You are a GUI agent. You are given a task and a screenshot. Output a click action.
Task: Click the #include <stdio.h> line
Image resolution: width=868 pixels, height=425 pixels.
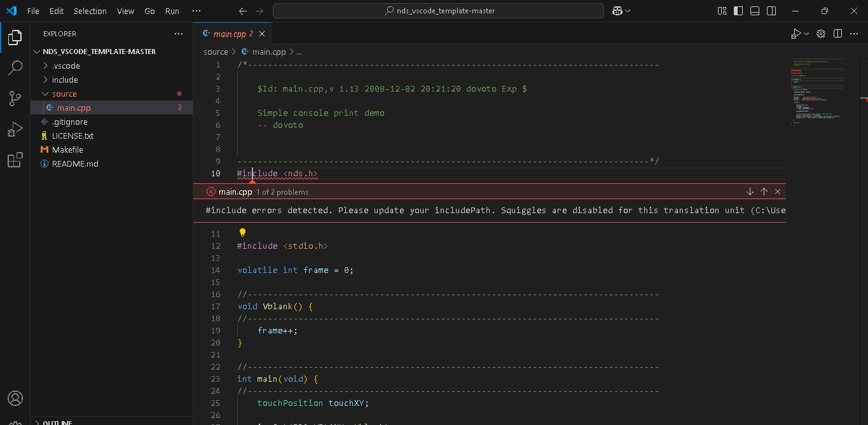[282, 246]
